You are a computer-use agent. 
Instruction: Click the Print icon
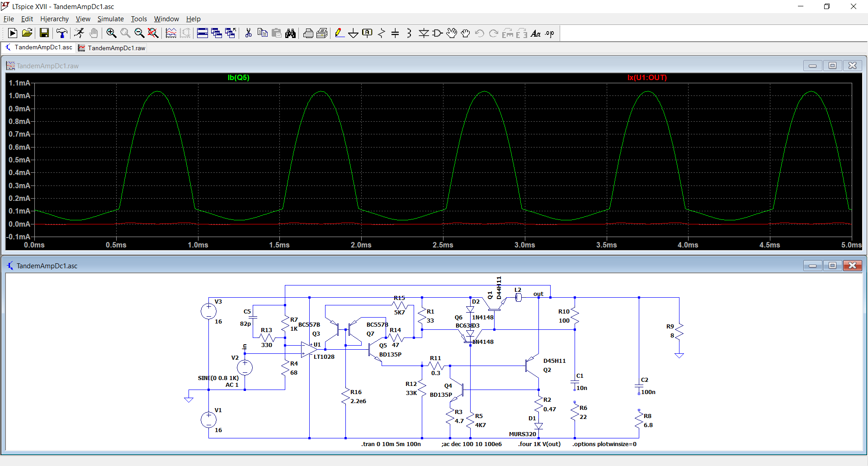[x=308, y=33]
